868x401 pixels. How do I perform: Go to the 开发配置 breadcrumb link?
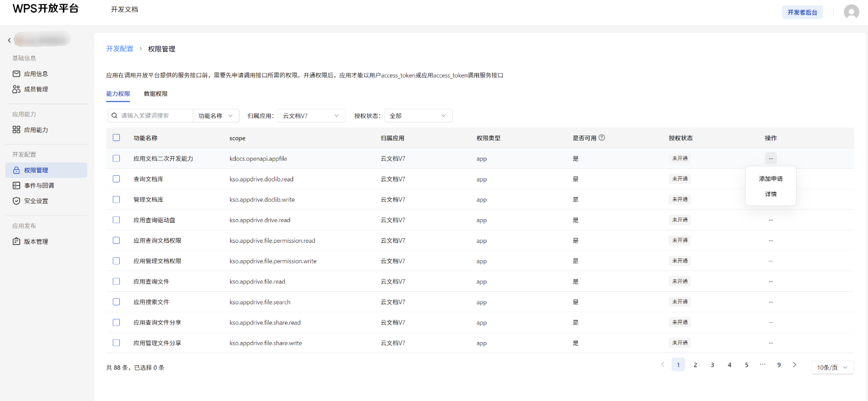[x=120, y=49]
